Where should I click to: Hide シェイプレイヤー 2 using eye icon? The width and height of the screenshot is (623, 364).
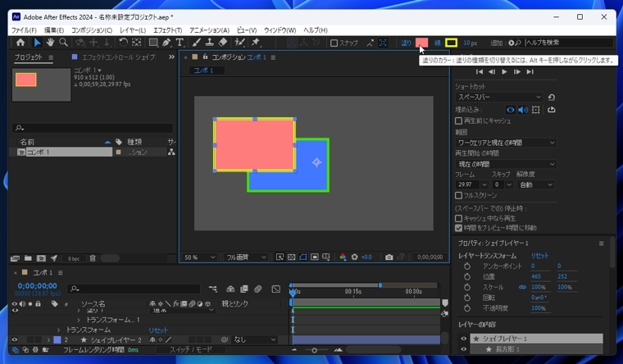[x=15, y=339]
